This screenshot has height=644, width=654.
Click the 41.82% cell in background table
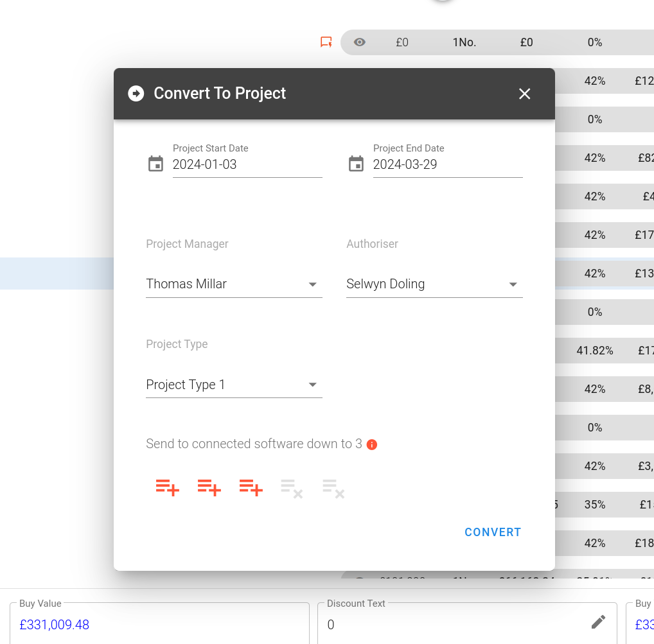(x=595, y=351)
